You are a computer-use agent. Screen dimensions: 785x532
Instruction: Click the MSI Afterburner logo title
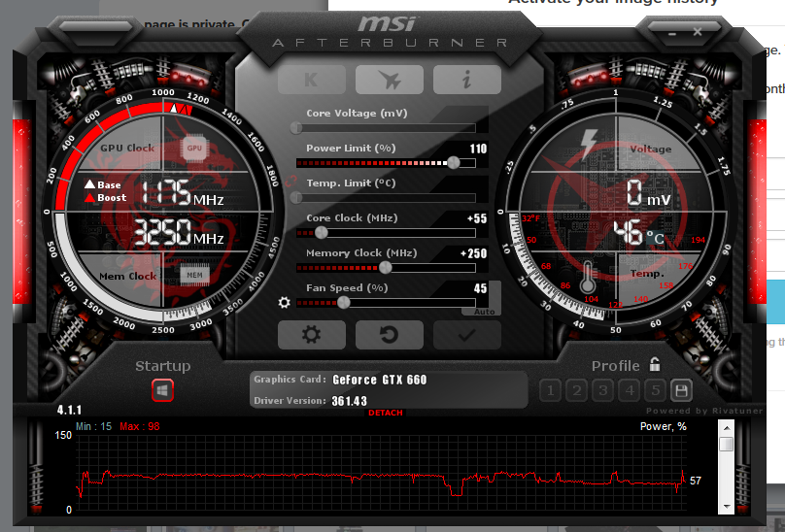[390, 31]
